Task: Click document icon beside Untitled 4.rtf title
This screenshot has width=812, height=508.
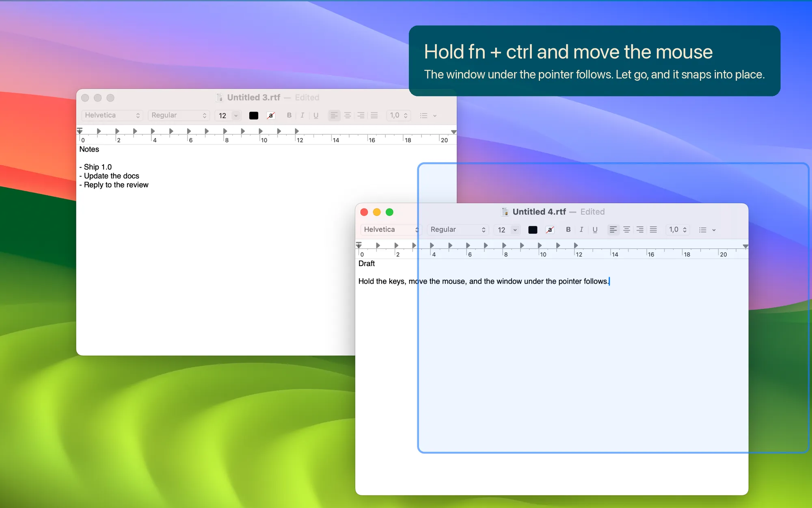Action: pyautogui.click(x=505, y=212)
